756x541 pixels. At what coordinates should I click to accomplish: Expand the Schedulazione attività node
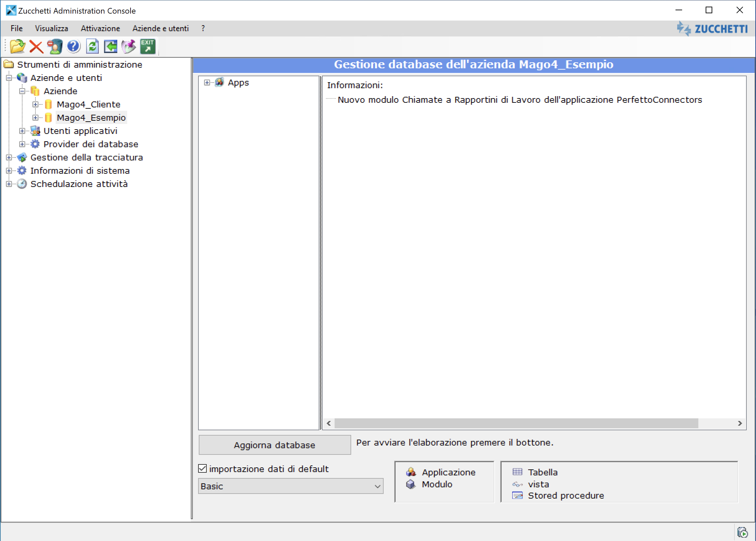9,184
